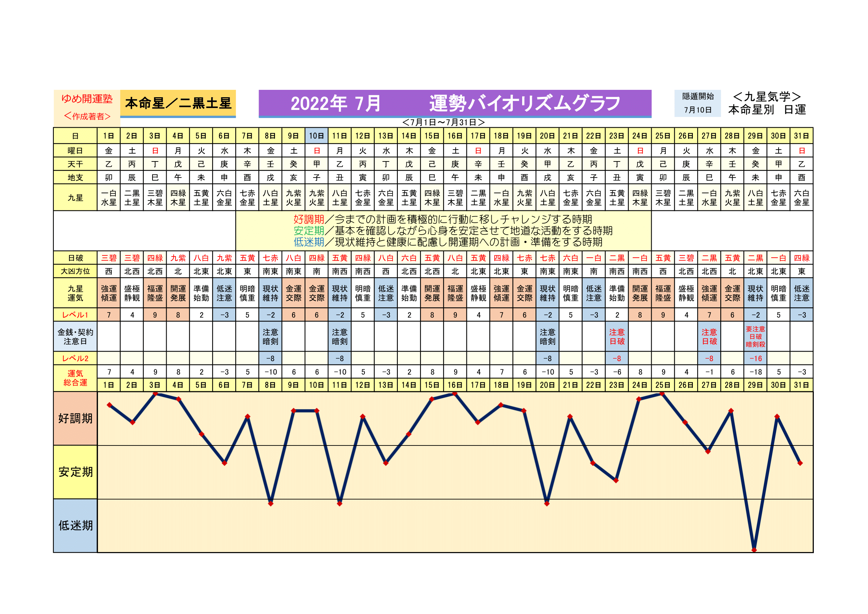Screen dimensions: 868x614
Task: Select the レベル1 row header
Action: 75,315
